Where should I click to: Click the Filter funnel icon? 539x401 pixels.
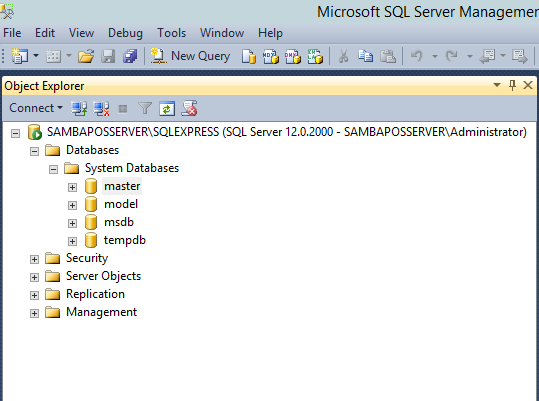(145, 109)
